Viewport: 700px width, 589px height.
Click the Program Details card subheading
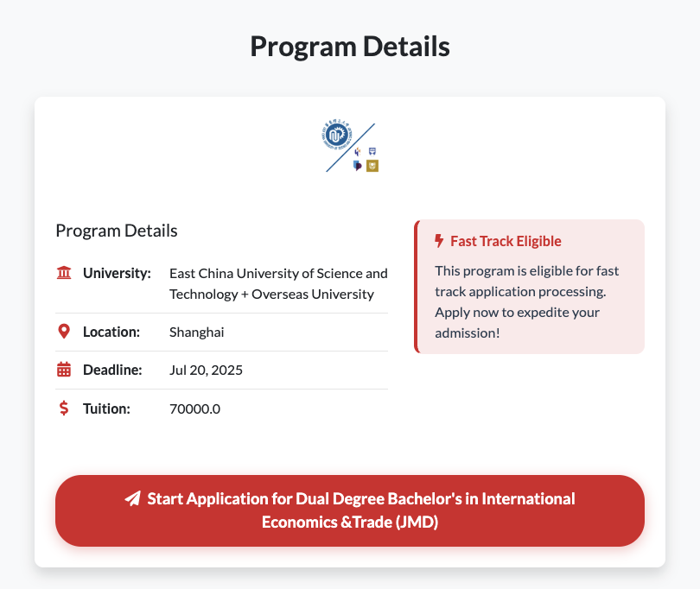(117, 231)
